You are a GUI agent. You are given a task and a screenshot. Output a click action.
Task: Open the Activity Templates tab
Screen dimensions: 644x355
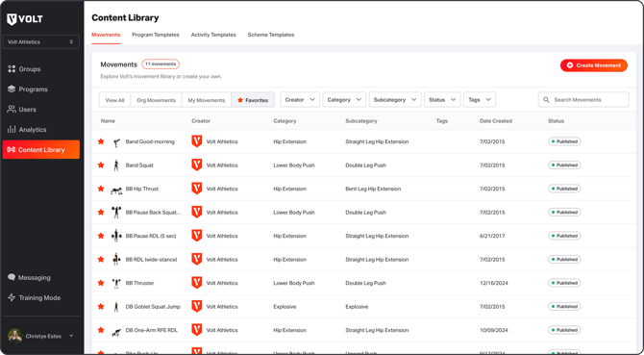[x=213, y=35]
